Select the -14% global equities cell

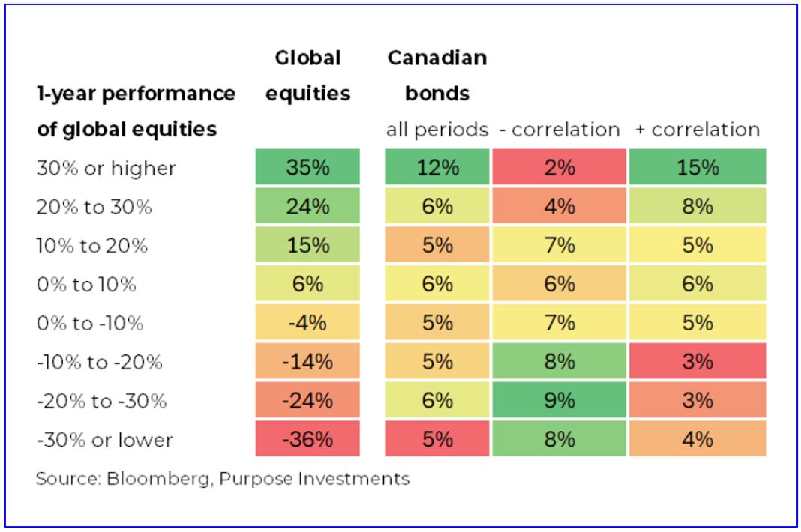(x=309, y=362)
